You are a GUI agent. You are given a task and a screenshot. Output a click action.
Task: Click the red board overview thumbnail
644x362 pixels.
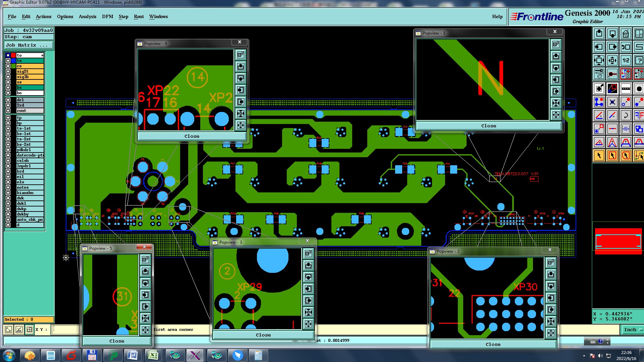pos(618,241)
